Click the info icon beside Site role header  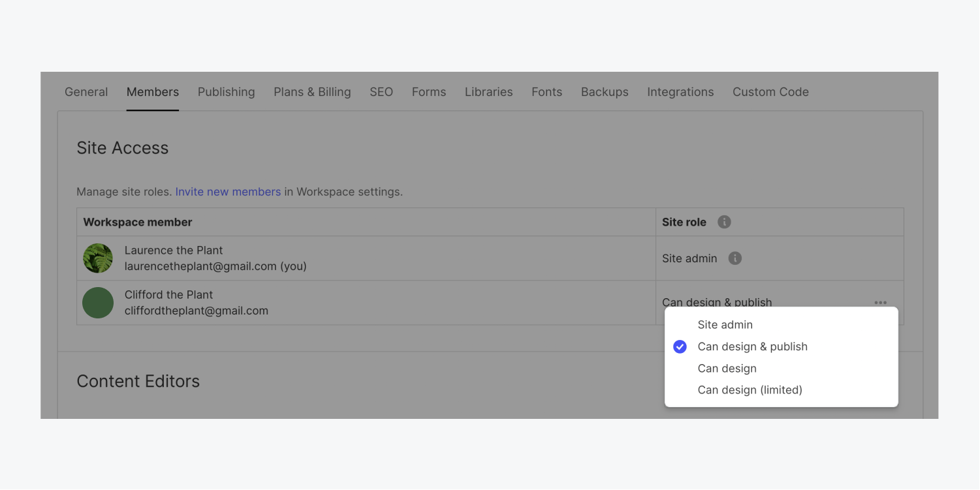[724, 222]
